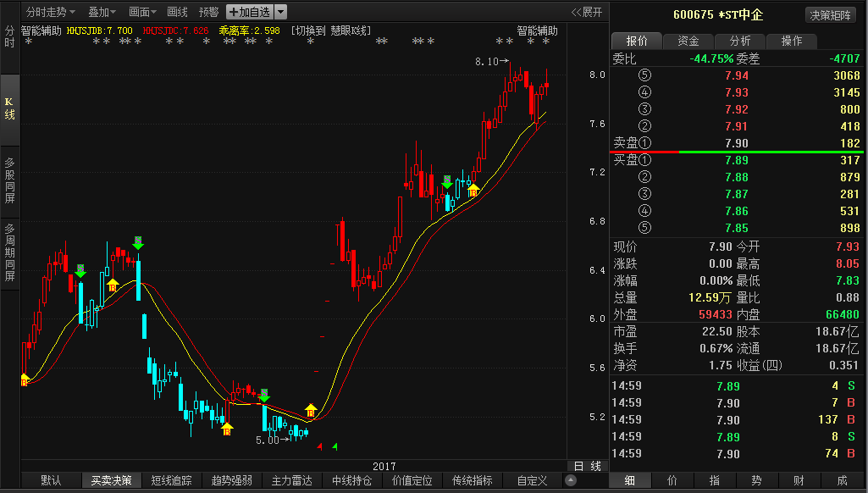Expand the arrow next to 加自选

280,12
